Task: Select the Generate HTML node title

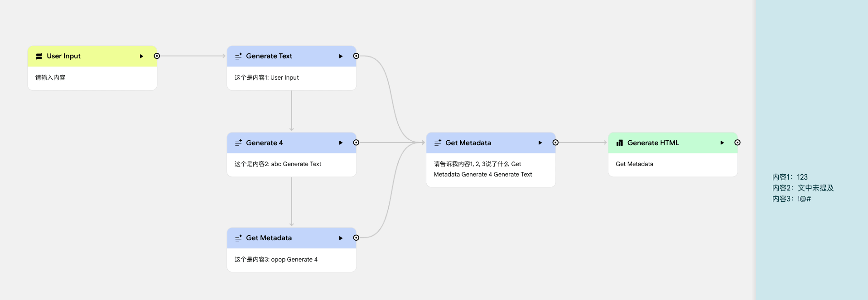Action: 653,143
